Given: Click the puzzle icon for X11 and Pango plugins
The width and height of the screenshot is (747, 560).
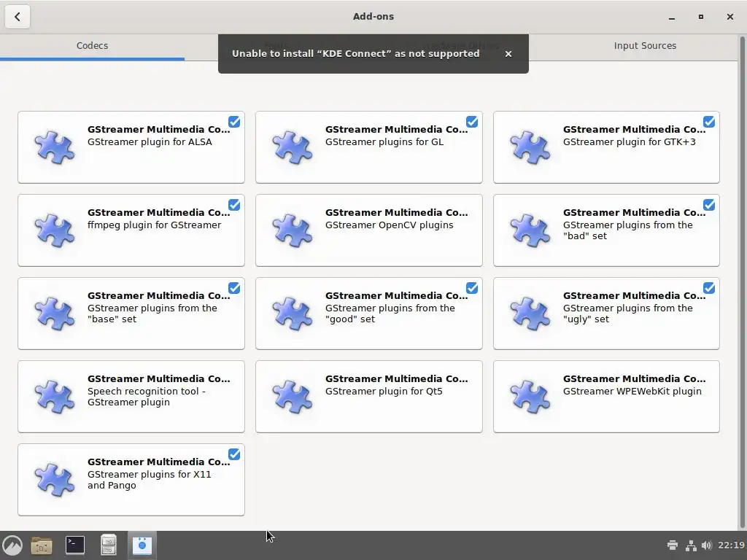Looking at the screenshot, I should coord(55,480).
